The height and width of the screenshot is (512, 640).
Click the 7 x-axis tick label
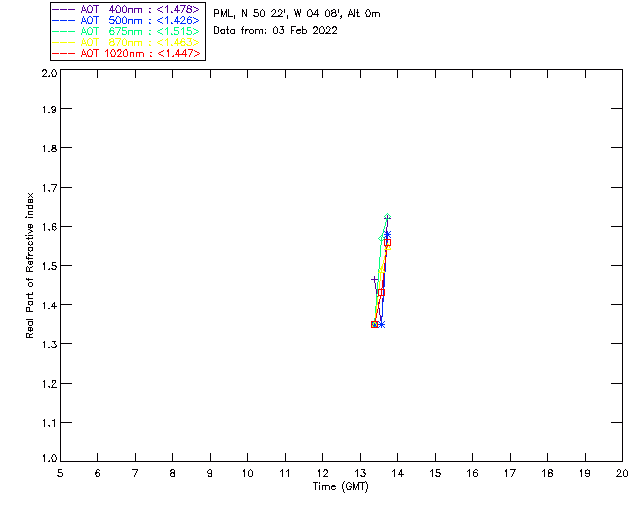click(135, 473)
